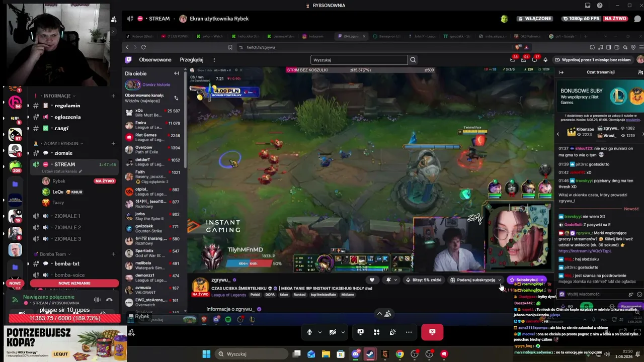Click the Twitch logo home icon
The height and width of the screenshot is (362, 644).
click(128, 60)
